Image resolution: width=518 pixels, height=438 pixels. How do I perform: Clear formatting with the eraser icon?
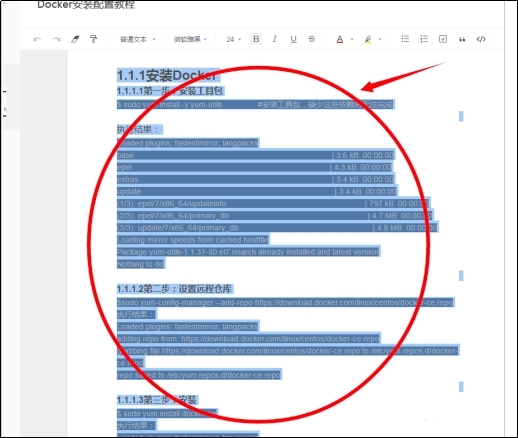pyautogui.click(x=75, y=39)
